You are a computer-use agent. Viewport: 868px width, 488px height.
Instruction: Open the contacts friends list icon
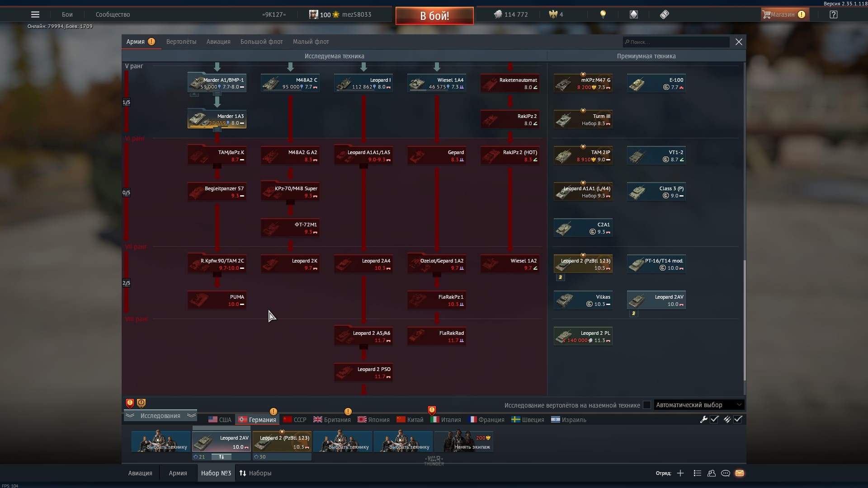712,473
